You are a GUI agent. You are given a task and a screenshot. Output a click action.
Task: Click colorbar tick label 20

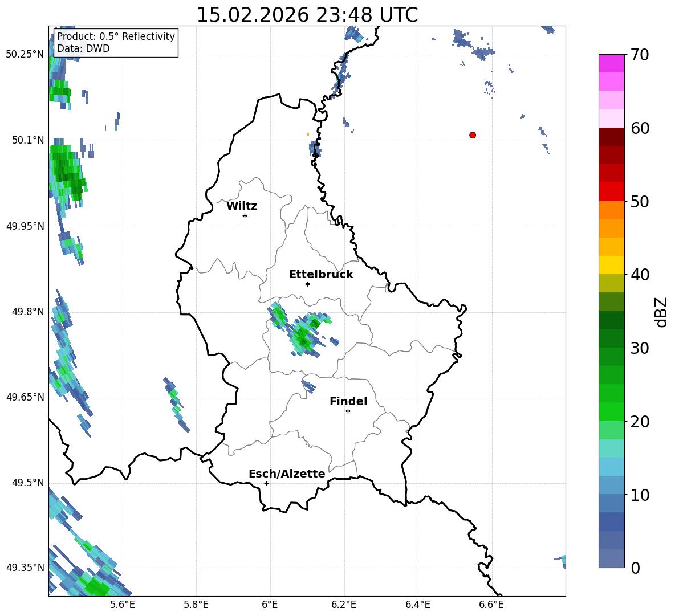pos(640,422)
